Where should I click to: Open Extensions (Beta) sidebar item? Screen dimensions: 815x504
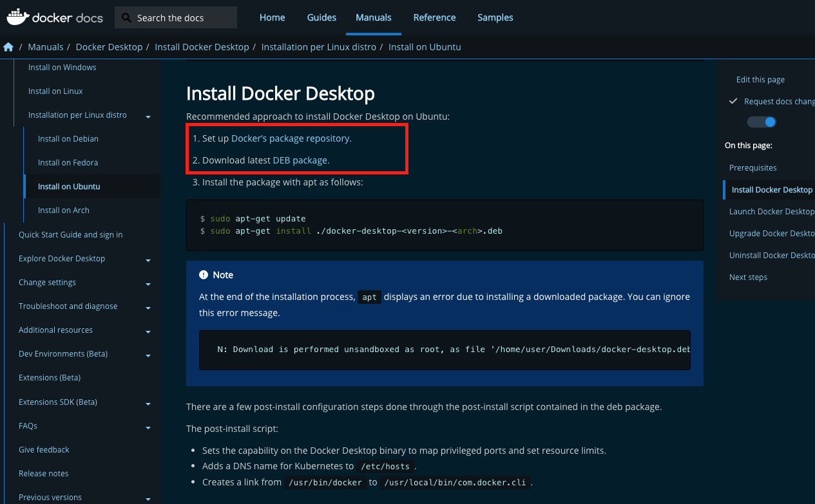[50, 378]
